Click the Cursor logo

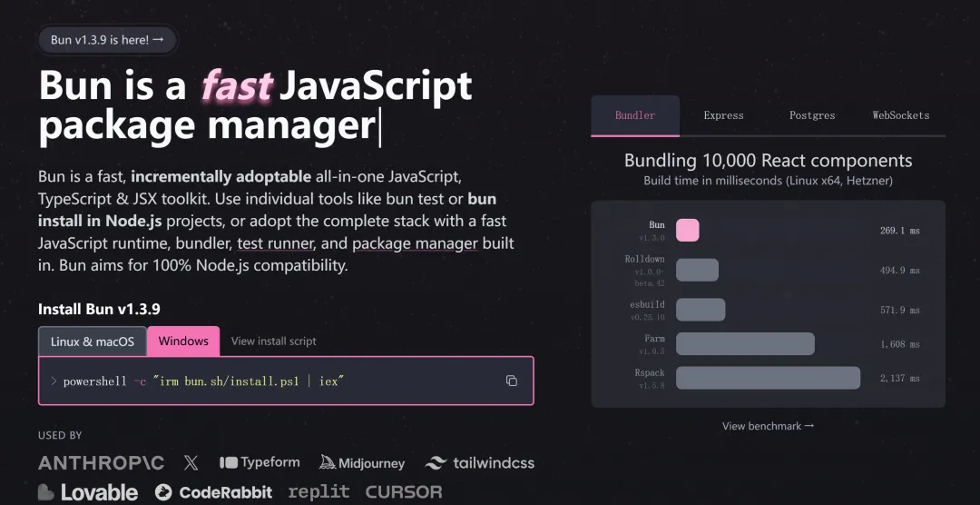click(x=404, y=492)
